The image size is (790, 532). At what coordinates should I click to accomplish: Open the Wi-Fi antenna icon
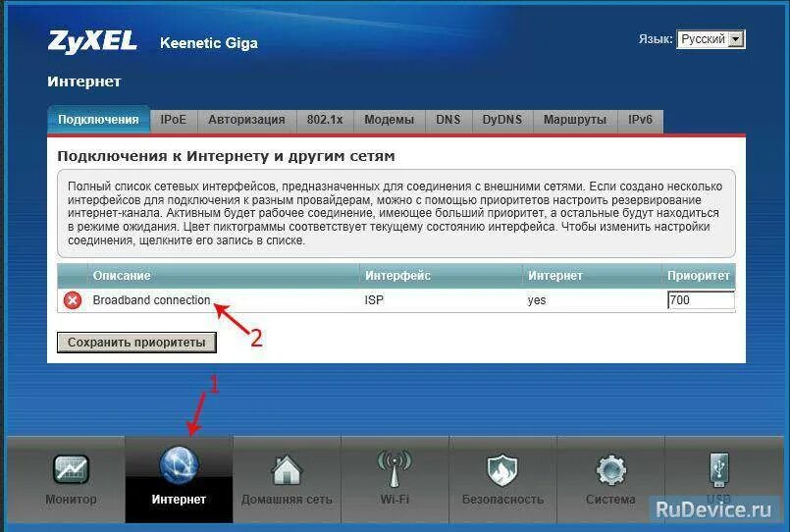(395, 468)
